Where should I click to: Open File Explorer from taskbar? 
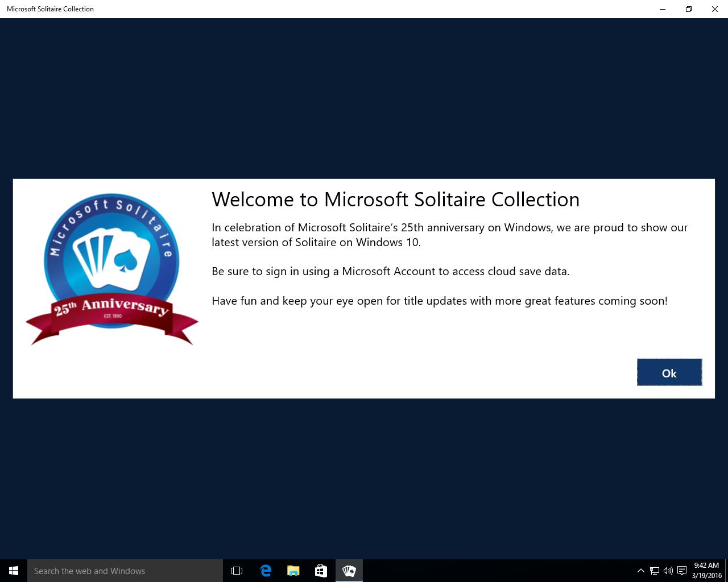coord(293,571)
